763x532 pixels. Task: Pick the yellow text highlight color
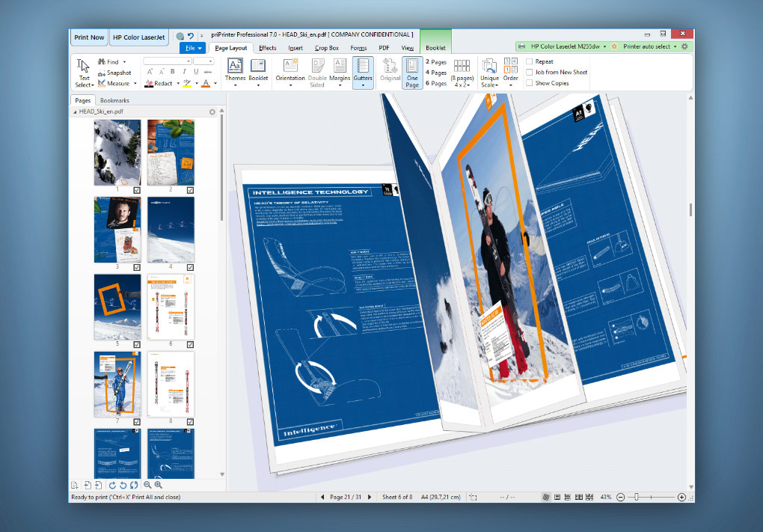pos(187,83)
